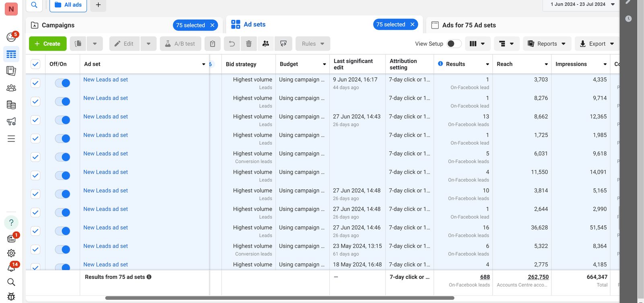The image size is (644, 303).
Task: Open notifications bell with 14 badge
Action: coord(11,267)
